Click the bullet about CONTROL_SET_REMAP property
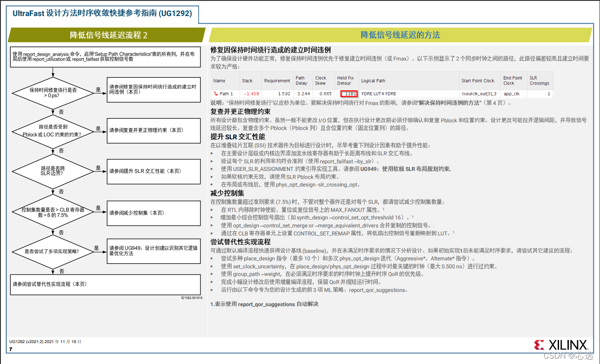The image size is (600, 364). coord(338,233)
